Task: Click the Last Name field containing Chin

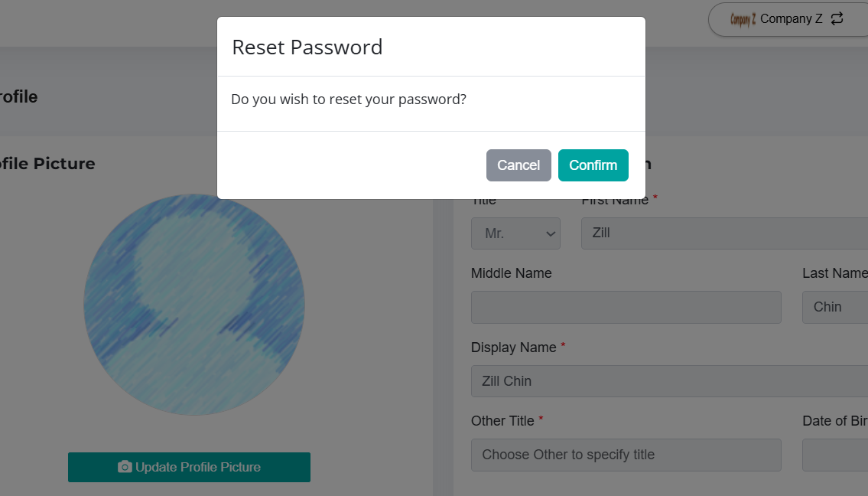Action: click(835, 307)
